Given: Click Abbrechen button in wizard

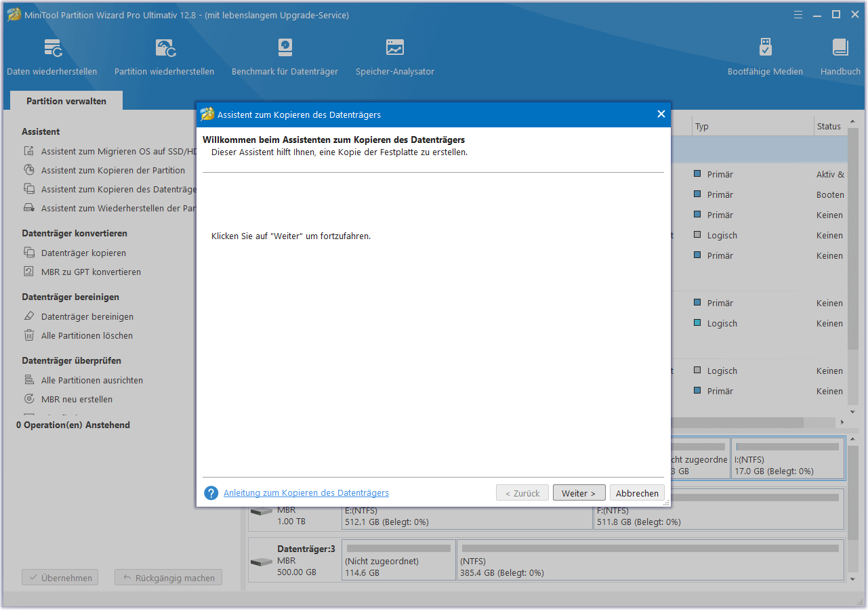Looking at the screenshot, I should 637,493.
